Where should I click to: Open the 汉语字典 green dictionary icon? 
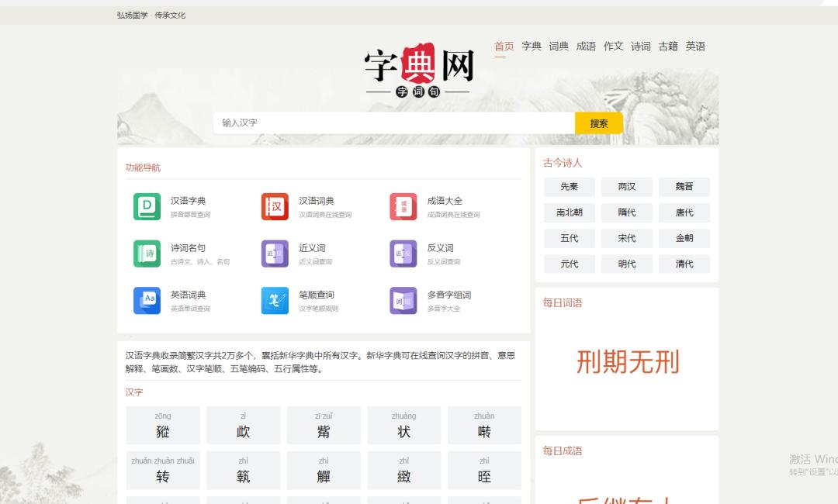pos(147,206)
